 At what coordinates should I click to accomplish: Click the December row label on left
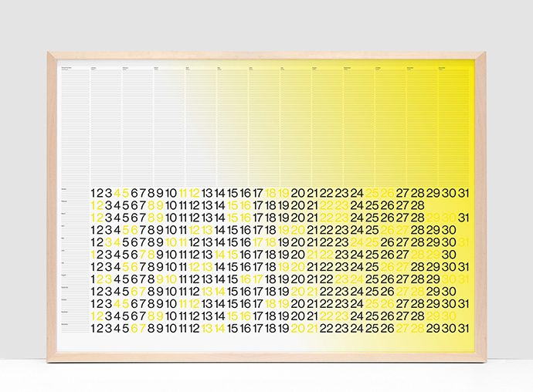tap(64, 324)
